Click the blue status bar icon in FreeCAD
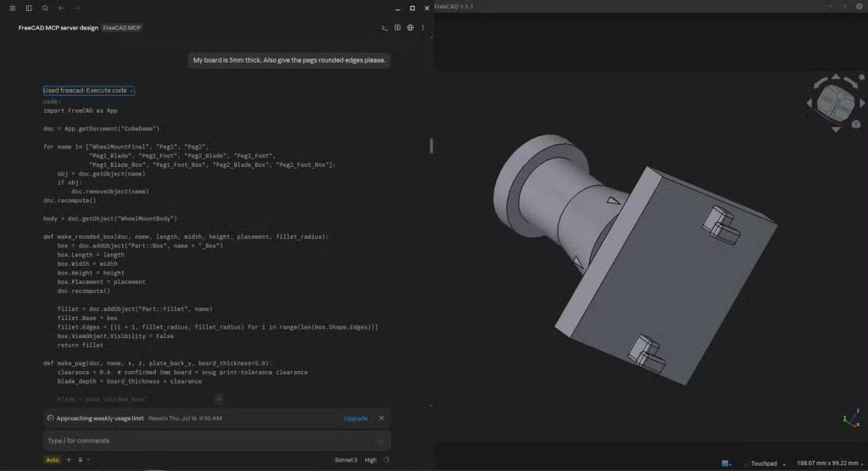 tap(726, 463)
